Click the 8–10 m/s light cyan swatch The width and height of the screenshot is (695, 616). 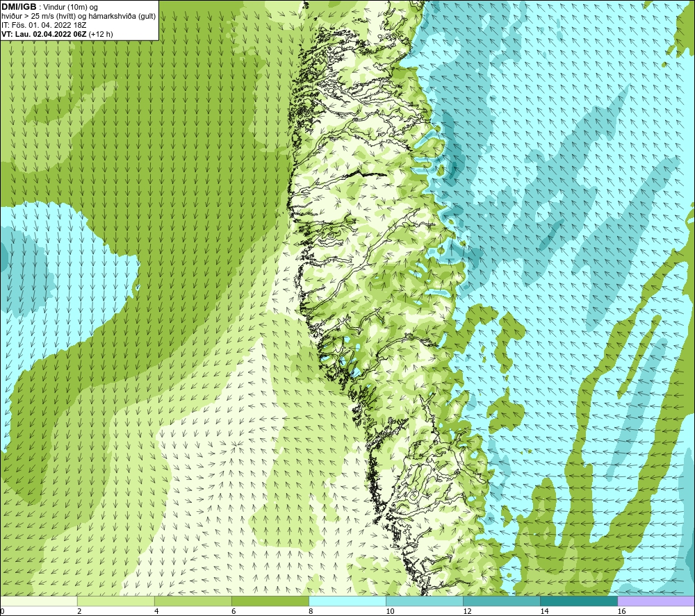347,601
